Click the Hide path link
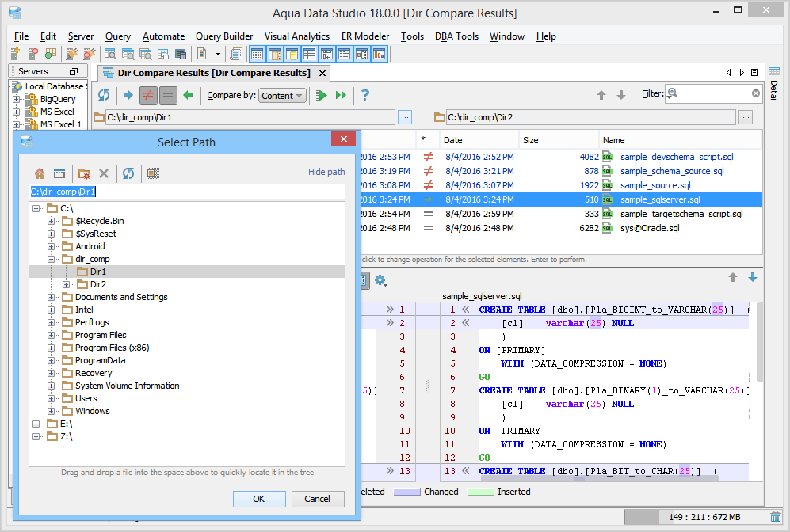This screenshot has width=790, height=532. pos(326,172)
